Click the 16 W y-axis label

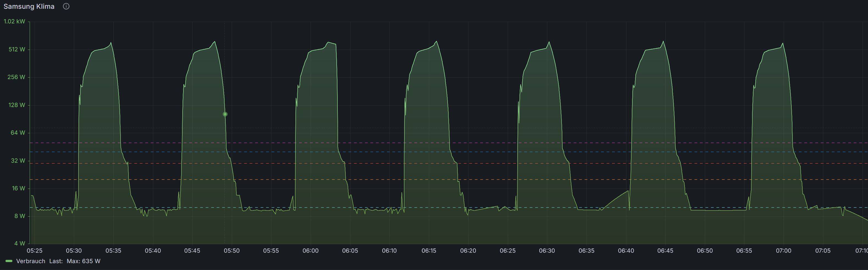[x=18, y=188]
